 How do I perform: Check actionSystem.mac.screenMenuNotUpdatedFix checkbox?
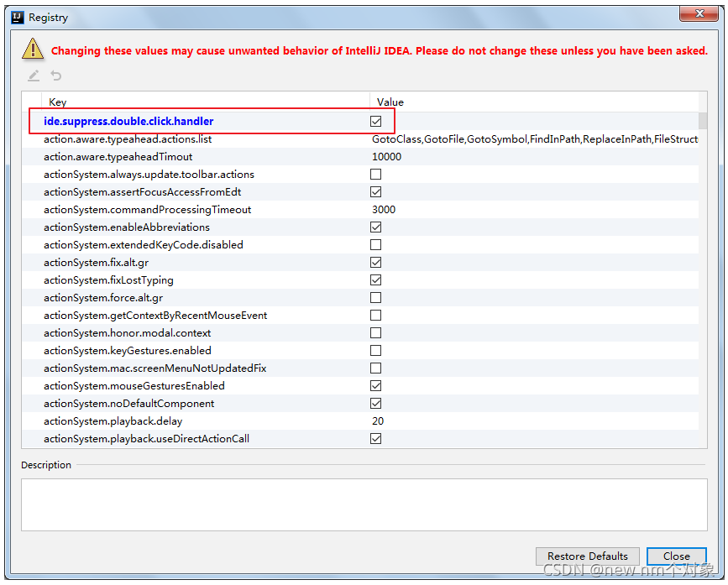(x=375, y=368)
